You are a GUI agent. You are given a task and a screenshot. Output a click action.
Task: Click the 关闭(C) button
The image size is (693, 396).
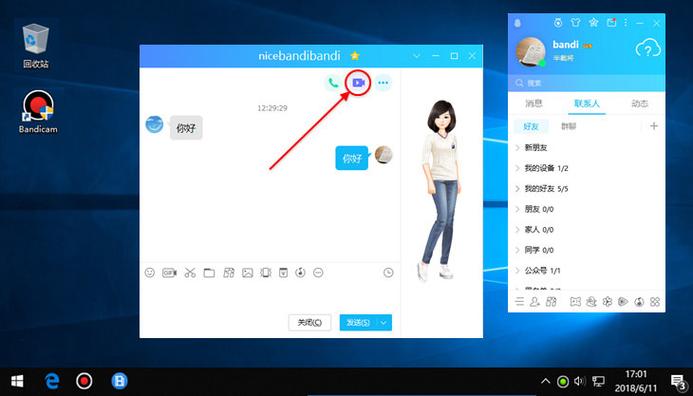[310, 323]
